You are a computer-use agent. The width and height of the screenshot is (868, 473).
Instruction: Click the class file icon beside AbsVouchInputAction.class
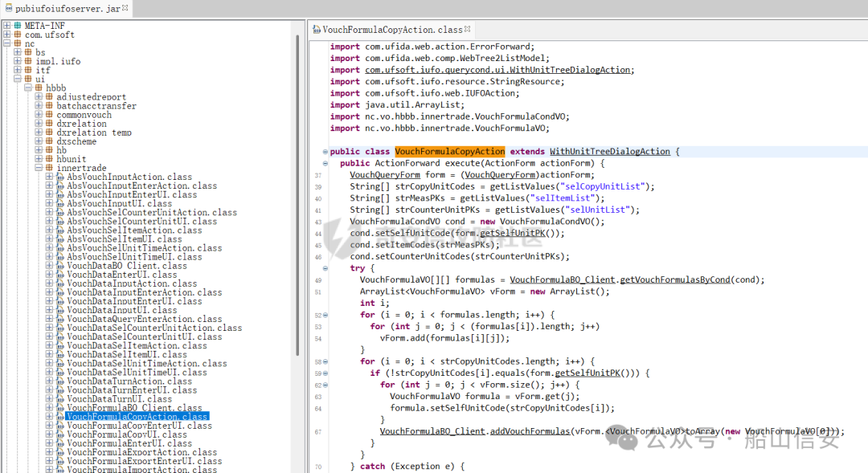click(60, 177)
